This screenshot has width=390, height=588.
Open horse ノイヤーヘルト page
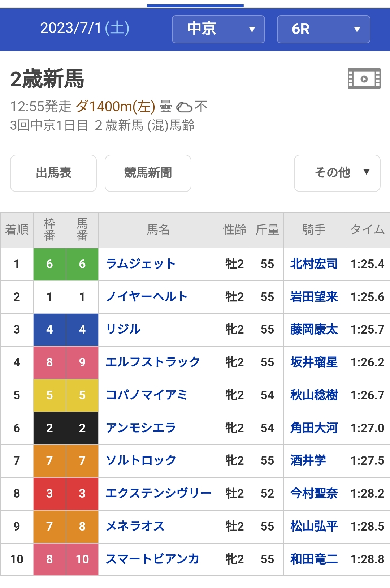(146, 297)
